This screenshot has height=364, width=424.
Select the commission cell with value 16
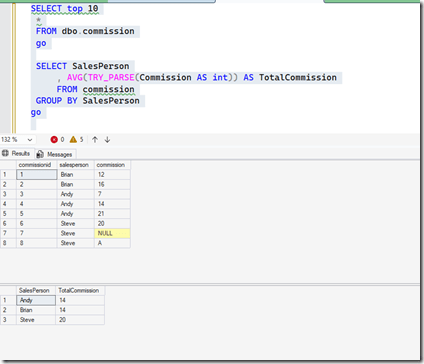(112, 184)
